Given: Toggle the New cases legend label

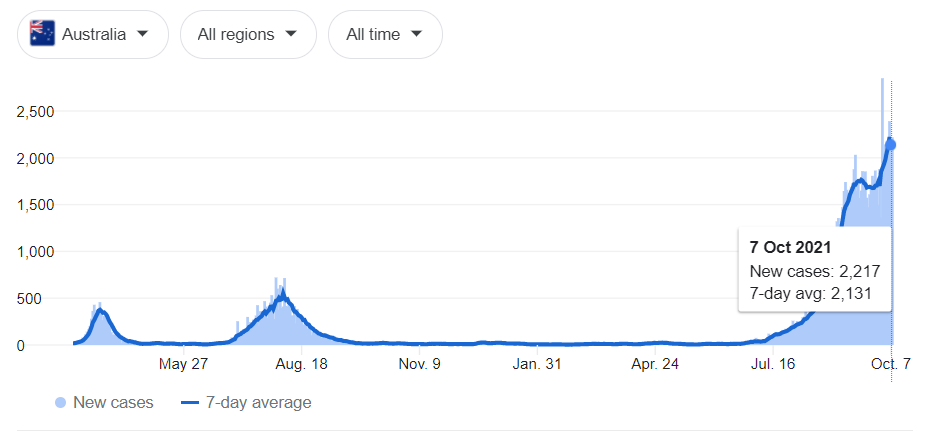Looking at the screenshot, I should pos(113,402).
